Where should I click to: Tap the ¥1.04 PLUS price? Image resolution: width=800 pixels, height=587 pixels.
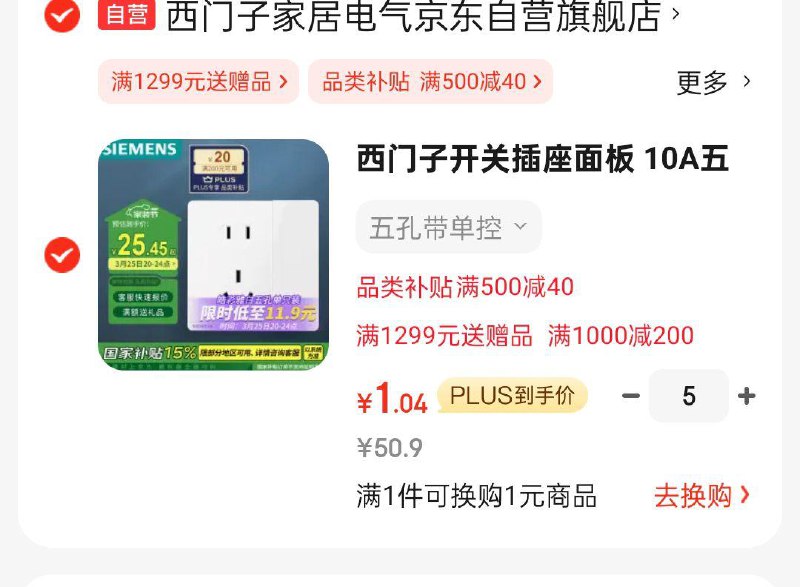[392, 398]
